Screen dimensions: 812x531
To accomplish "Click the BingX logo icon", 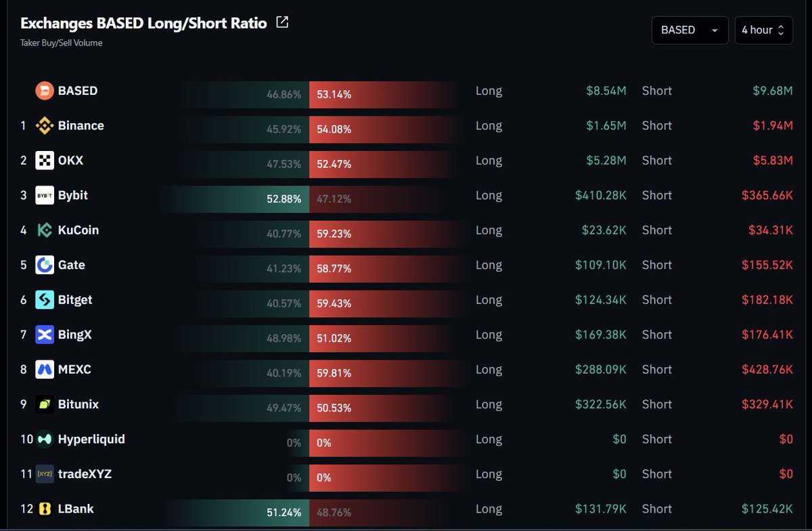I will 45,335.
